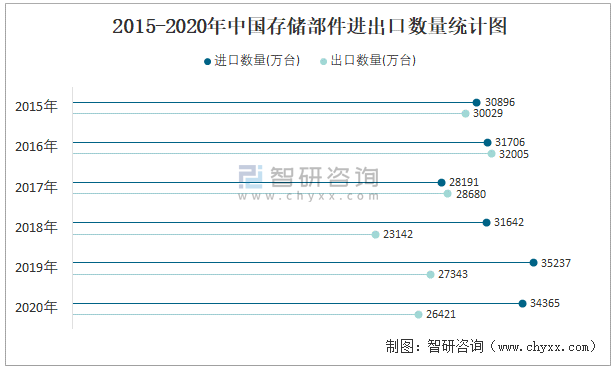Click the chart title text
The width and height of the screenshot is (616, 368).
click(310, 26)
